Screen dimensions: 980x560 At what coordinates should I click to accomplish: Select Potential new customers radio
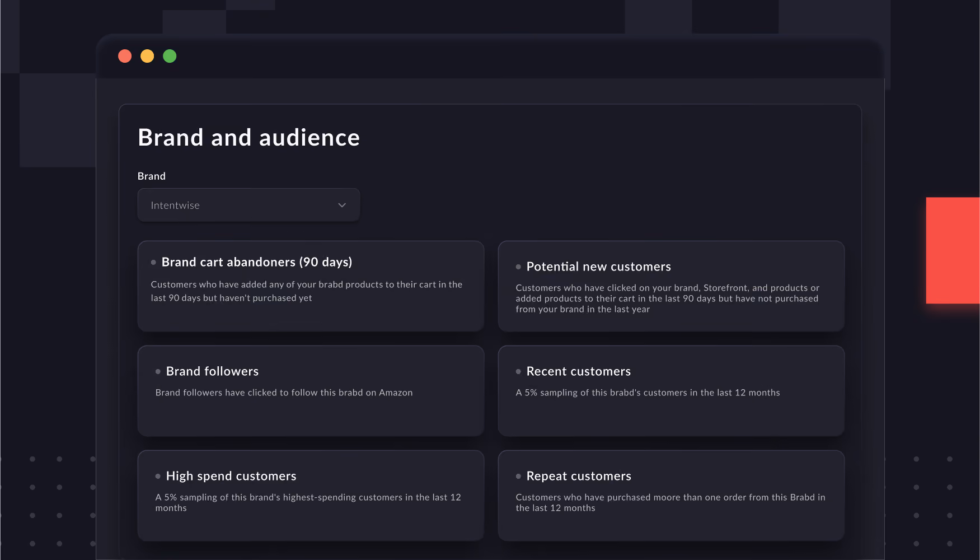(518, 267)
